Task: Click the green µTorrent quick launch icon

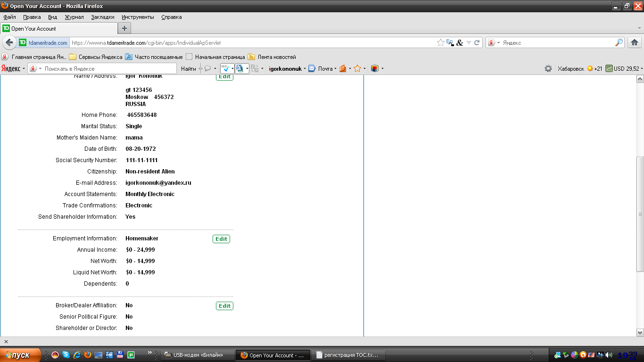Action: (x=131, y=355)
